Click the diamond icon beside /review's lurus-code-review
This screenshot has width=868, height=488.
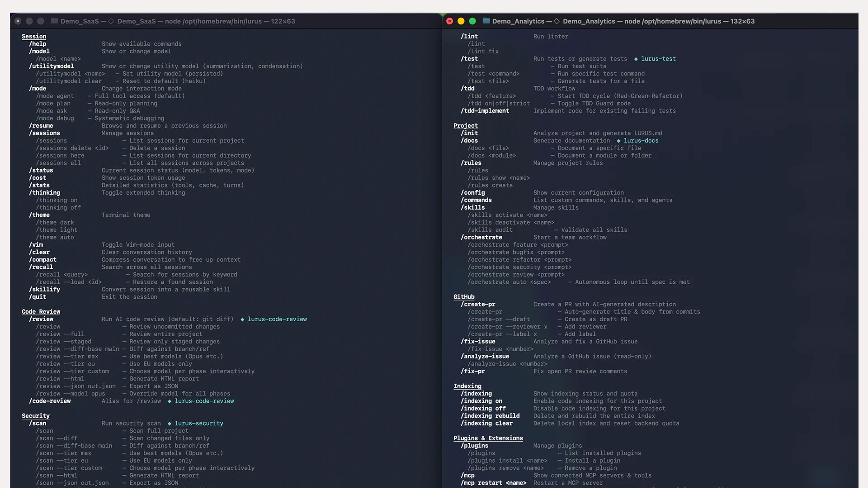pos(242,319)
